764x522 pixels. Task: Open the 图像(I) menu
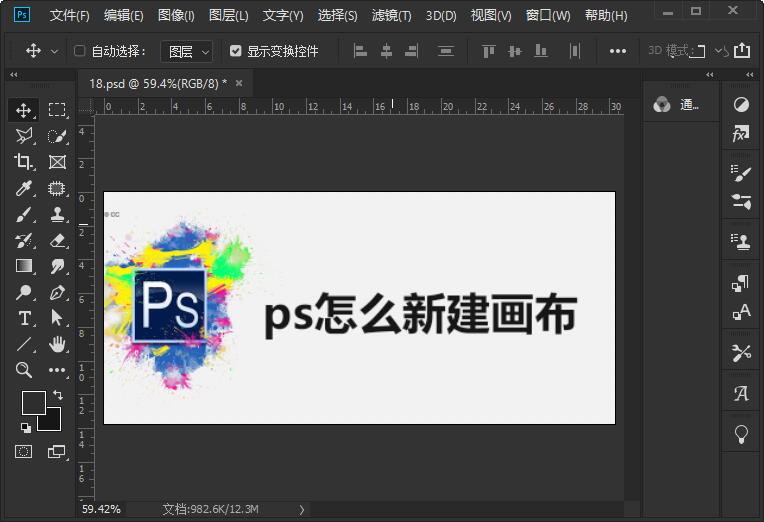[x=176, y=16]
